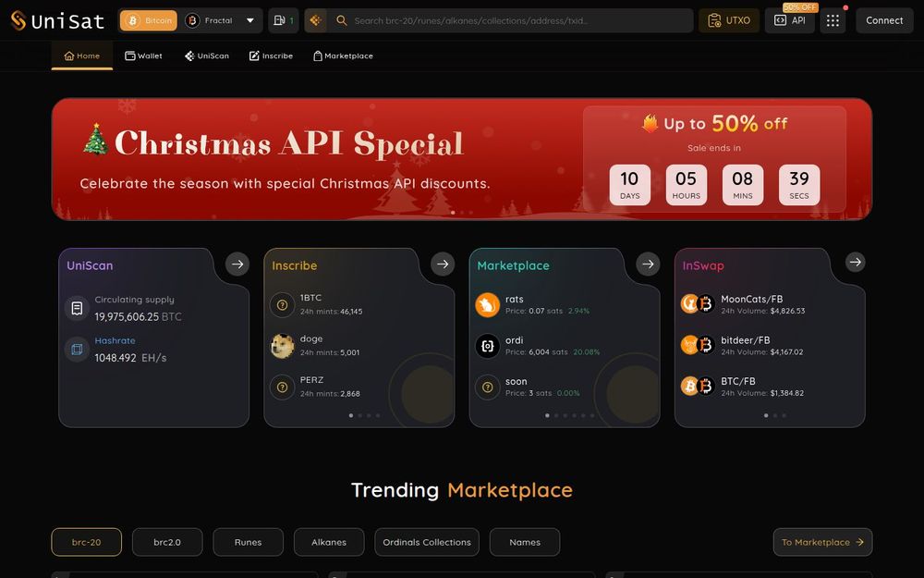Go to the Home tab
Image resolution: width=924 pixels, height=578 pixels.
coord(82,56)
